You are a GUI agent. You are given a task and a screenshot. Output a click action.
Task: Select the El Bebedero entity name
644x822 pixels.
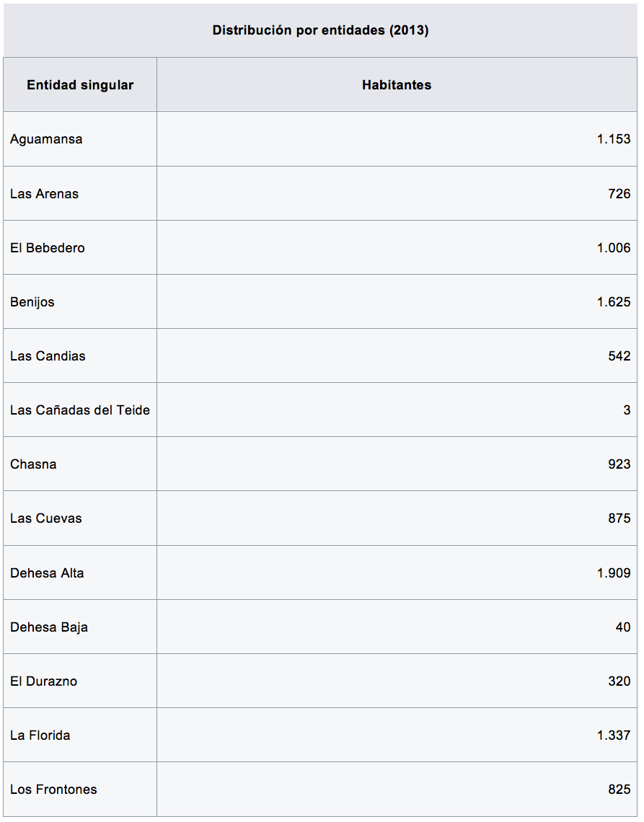pyautogui.click(x=48, y=247)
